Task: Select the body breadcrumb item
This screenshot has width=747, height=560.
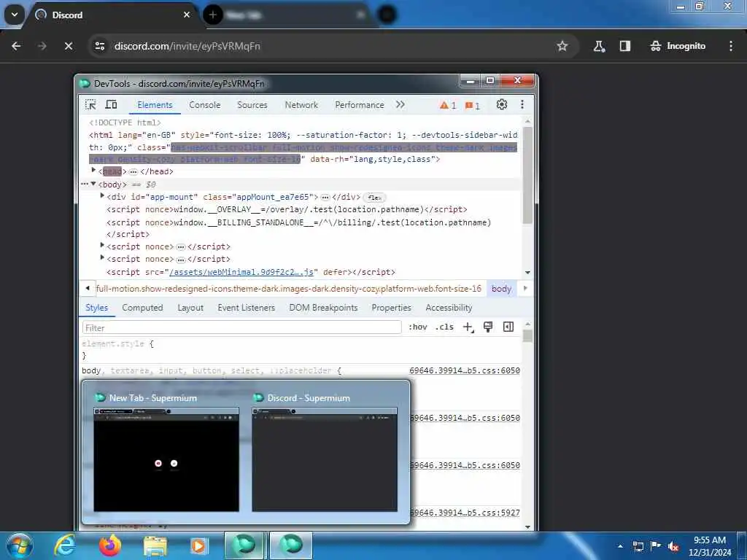Action: tap(501, 289)
